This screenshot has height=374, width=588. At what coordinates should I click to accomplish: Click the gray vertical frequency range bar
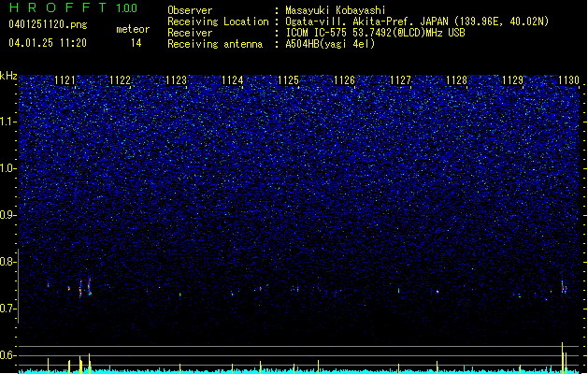pyautogui.click(x=19, y=285)
